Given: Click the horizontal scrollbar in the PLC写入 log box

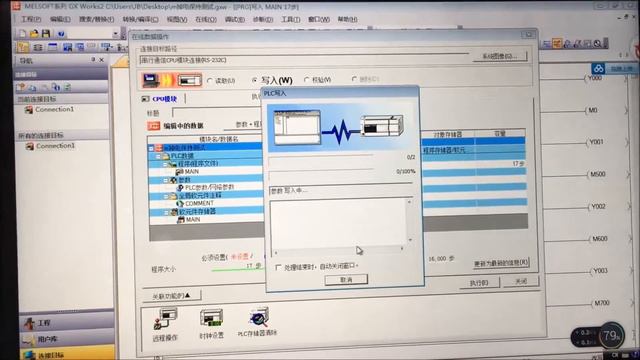Looking at the screenshot, I should [339, 249].
